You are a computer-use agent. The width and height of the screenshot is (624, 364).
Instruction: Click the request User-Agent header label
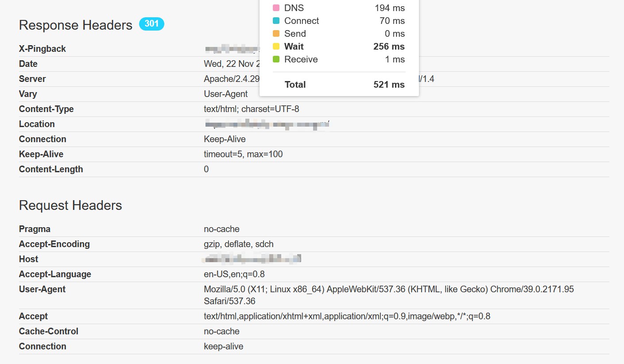tap(42, 289)
